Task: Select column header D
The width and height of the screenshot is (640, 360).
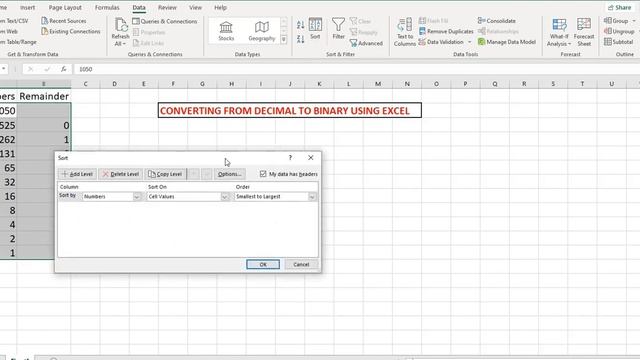Action: pos(114,84)
